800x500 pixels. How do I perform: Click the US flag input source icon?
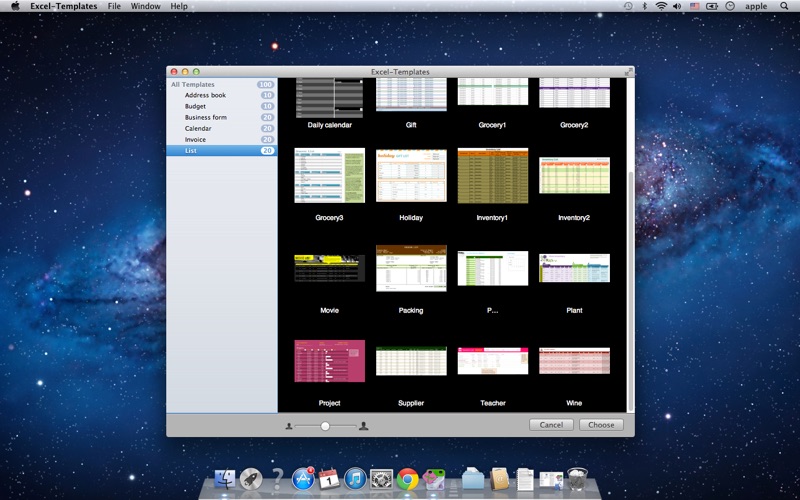click(694, 6)
